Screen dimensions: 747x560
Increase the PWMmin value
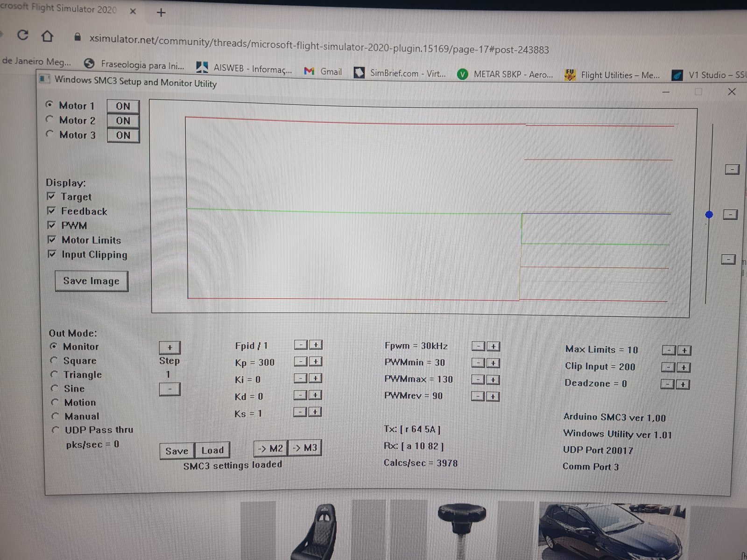[493, 363]
